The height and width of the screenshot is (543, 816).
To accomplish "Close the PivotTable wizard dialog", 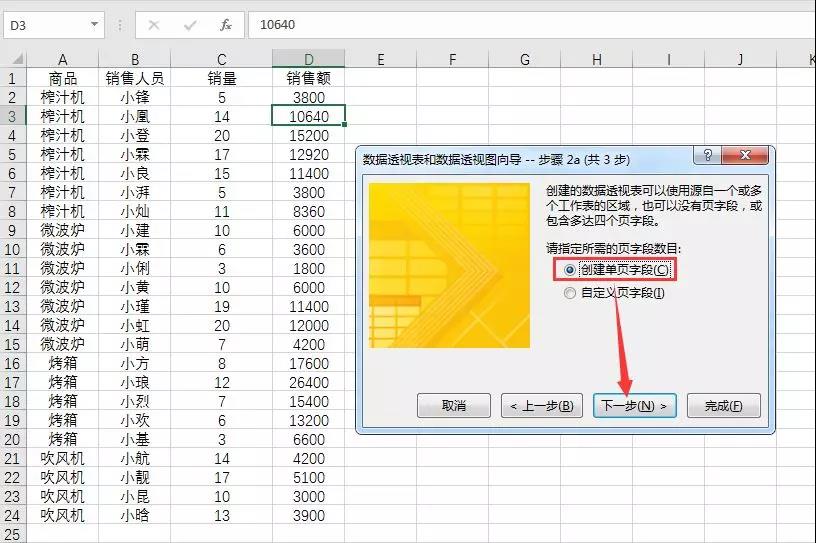I will click(745, 155).
